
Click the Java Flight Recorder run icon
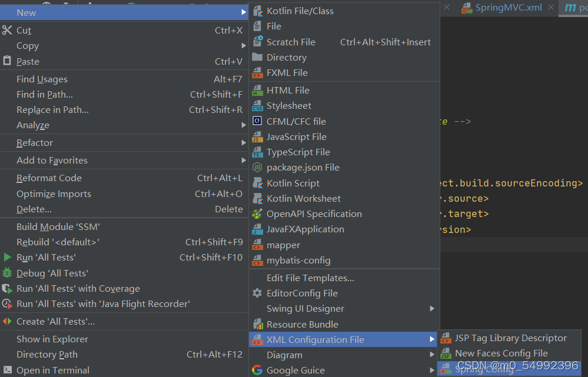tap(7, 304)
